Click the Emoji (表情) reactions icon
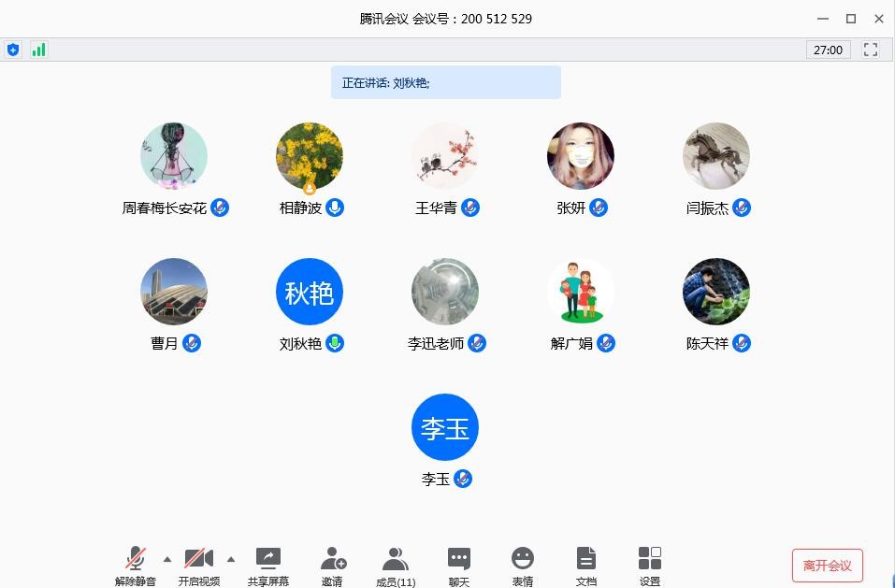 523,559
